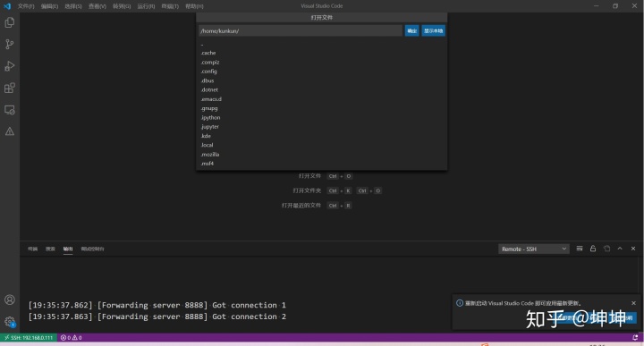Image resolution: width=644 pixels, height=346 pixels.
Task: Click the 打开最近的文件 shortcut hint text
Action: click(301, 206)
